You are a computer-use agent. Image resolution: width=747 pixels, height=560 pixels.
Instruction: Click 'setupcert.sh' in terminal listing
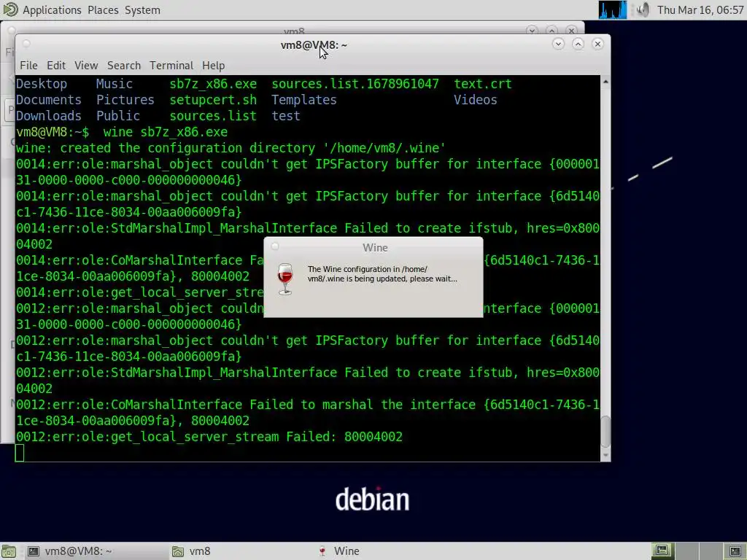pyautogui.click(x=213, y=100)
